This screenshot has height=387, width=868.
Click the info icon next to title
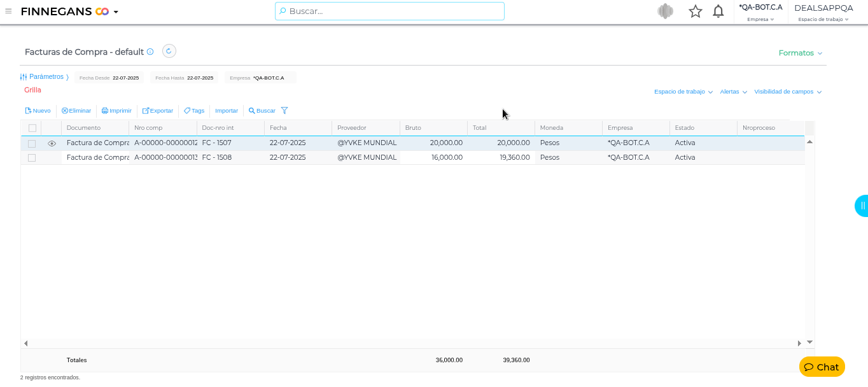click(x=150, y=52)
